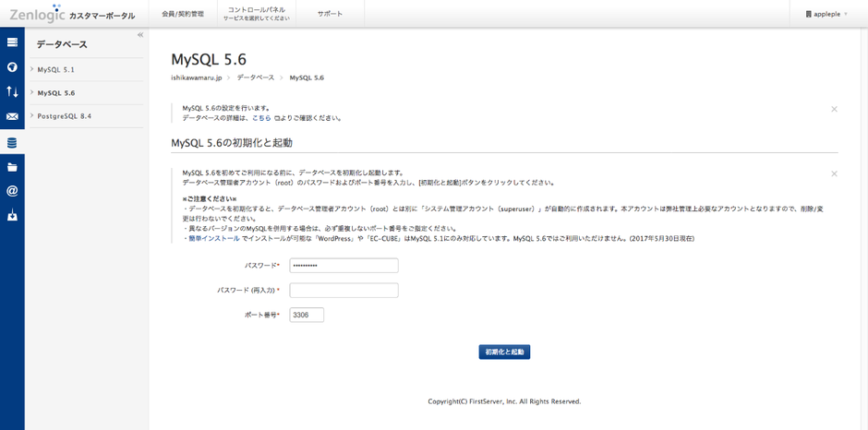868x430 pixels.
Task: Click the @ symbol sidebar icon
Action: pos(12,191)
